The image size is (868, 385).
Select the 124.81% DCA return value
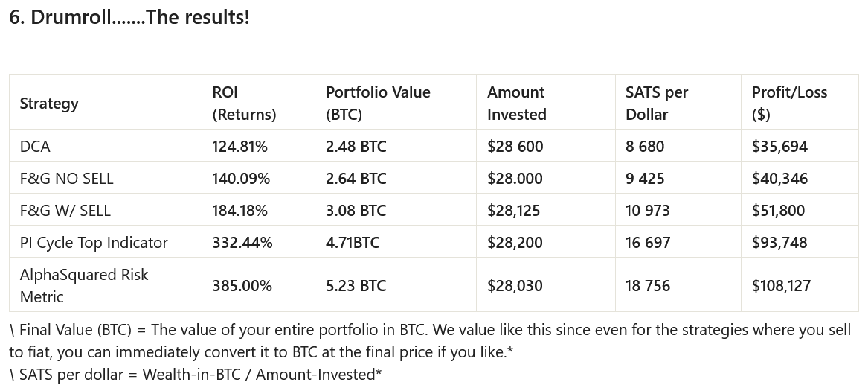click(239, 147)
